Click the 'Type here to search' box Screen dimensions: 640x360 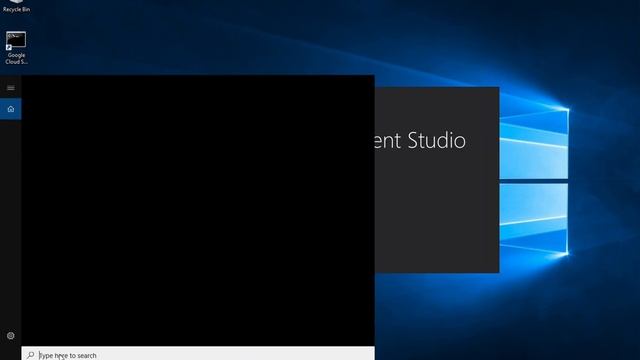click(x=198, y=353)
